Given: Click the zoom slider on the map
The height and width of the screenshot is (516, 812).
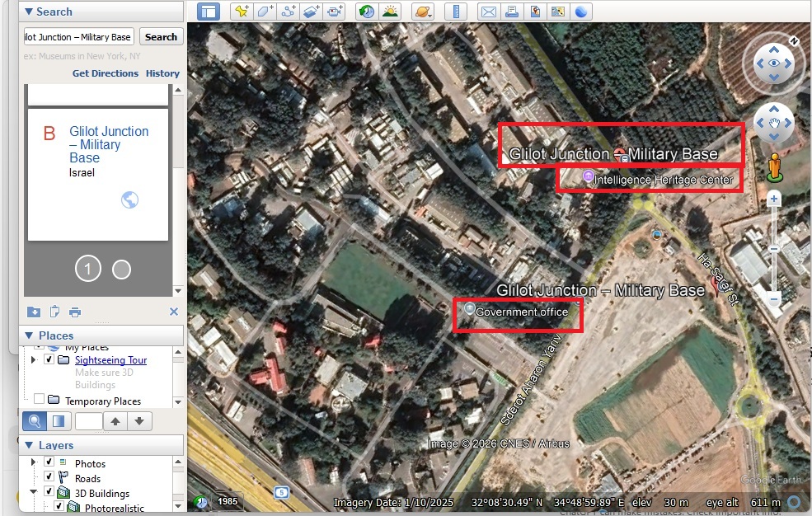Looking at the screenshot, I should 774,248.
